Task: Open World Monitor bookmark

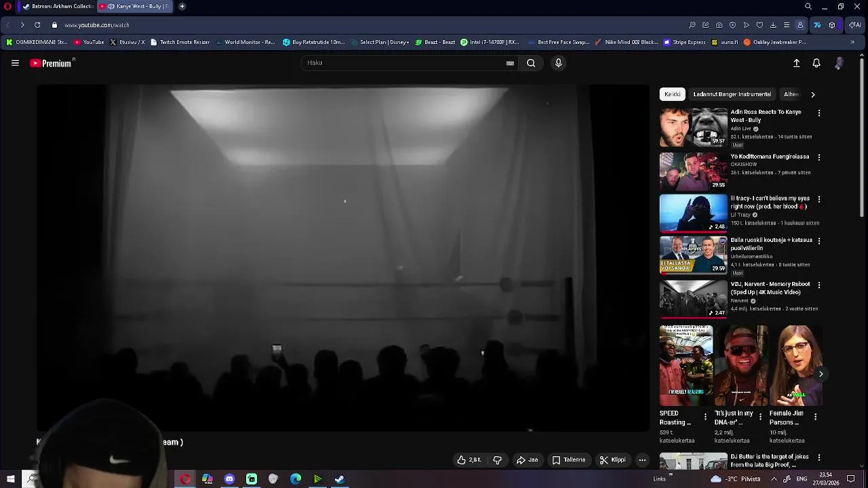Action: pos(245,42)
